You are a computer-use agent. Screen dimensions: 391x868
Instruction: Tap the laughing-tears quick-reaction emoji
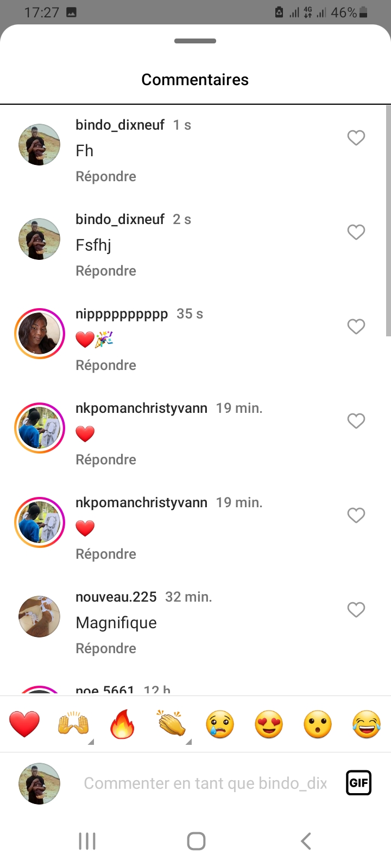pyautogui.click(x=367, y=724)
